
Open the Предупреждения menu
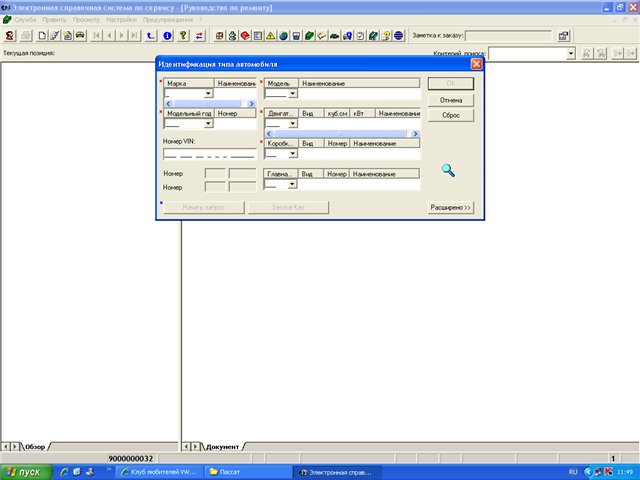(x=168, y=20)
